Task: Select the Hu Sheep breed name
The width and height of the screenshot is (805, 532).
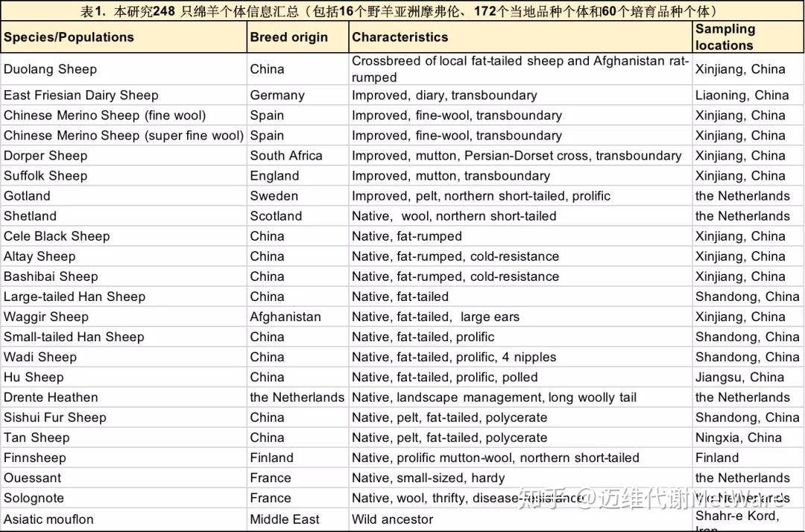Action: tap(34, 377)
